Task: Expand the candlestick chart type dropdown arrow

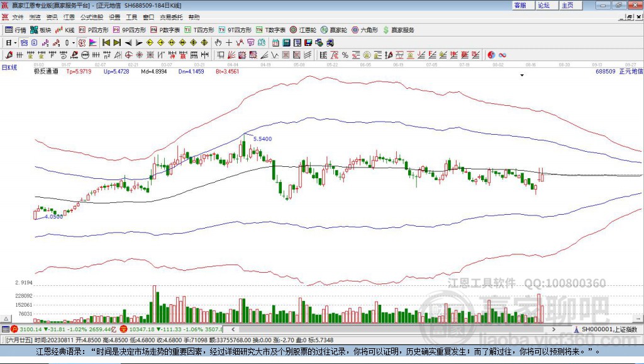Action: 74,42
